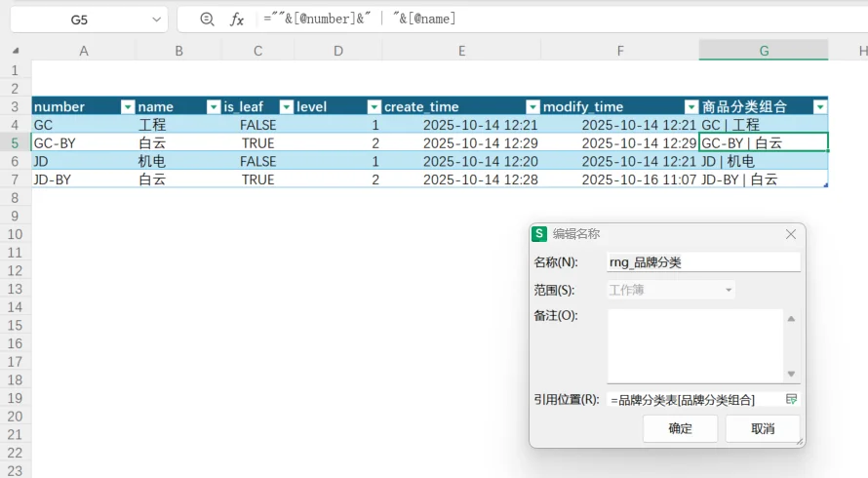Expand the Name Box dropdown arrow

(156, 20)
